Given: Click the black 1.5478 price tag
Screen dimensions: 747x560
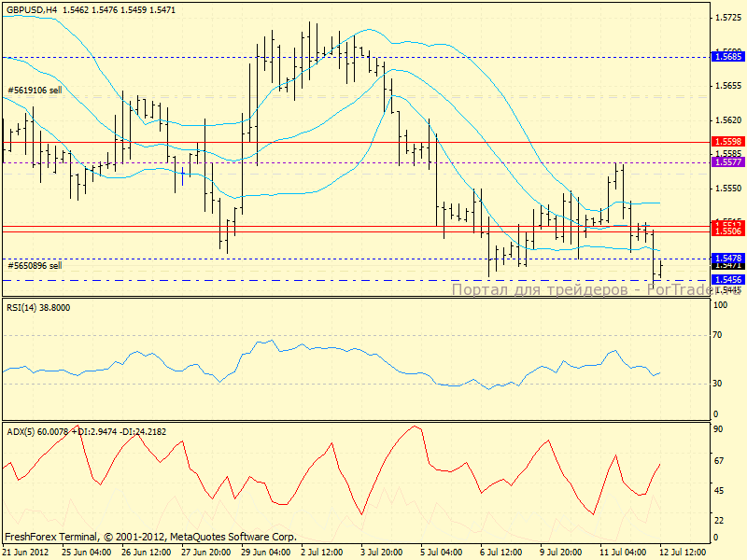Looking at the screenshot, I should pyautogui.click(x=727, y=258).
